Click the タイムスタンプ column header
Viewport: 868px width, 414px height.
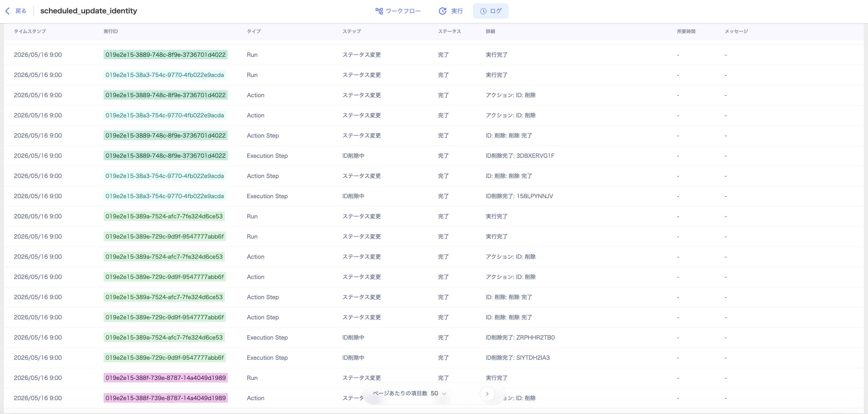click(30, 31)
